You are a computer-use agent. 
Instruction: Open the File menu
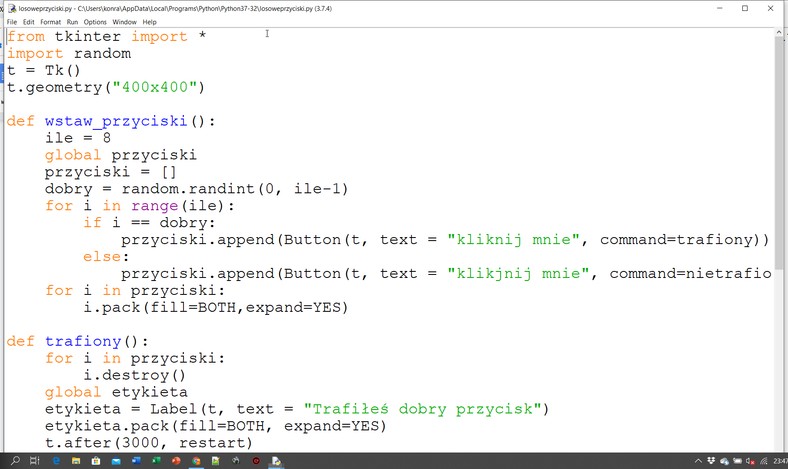click(12, 21)
